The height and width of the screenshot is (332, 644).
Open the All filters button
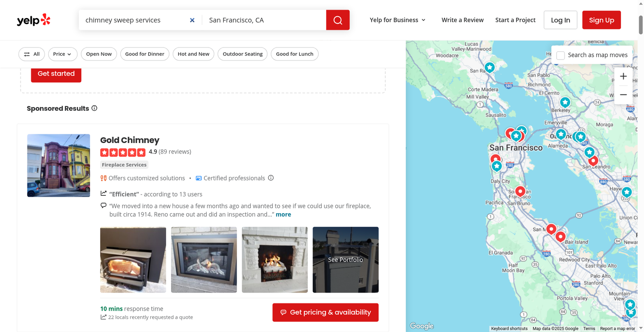pyautogui.click(x=31, y=54)
